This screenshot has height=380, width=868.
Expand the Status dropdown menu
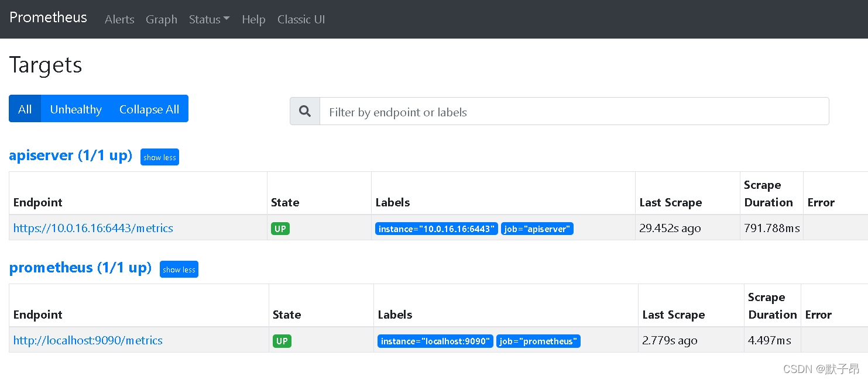pos(209,19)
